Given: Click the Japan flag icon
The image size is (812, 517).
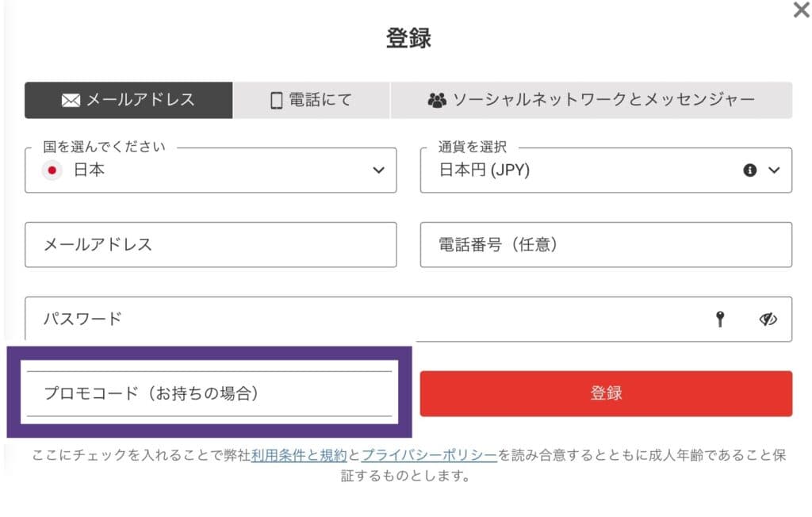Looking at the screenshot, I should click(x=52, y=170).
